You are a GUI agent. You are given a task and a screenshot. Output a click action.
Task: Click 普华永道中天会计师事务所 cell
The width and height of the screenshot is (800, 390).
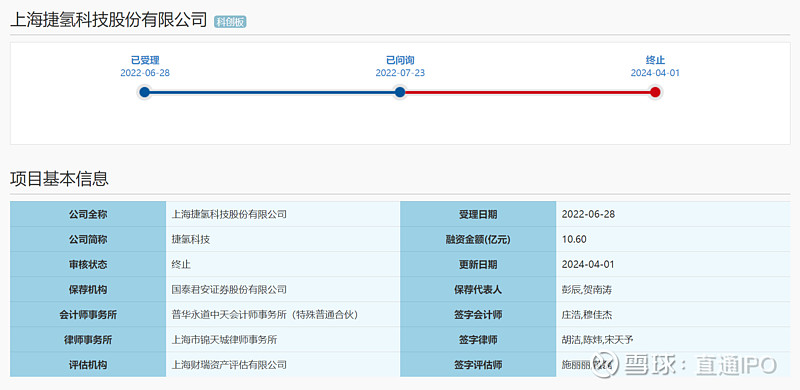coord(283,314)
